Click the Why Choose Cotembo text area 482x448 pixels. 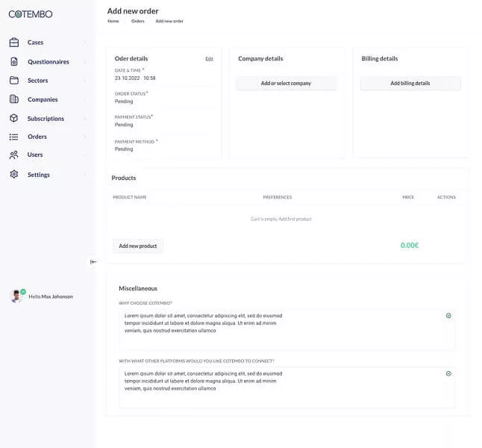287,330
